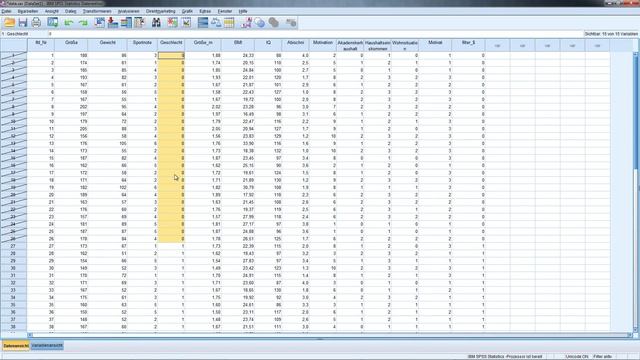Open the Analysieren menu
640x360 pixels.
[x=129, y=11]
